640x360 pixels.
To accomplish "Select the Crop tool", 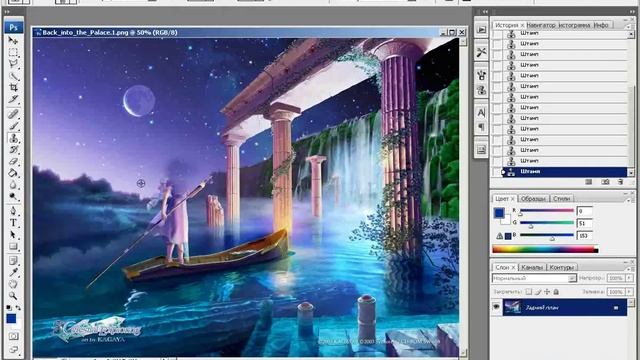I will 13,87.
